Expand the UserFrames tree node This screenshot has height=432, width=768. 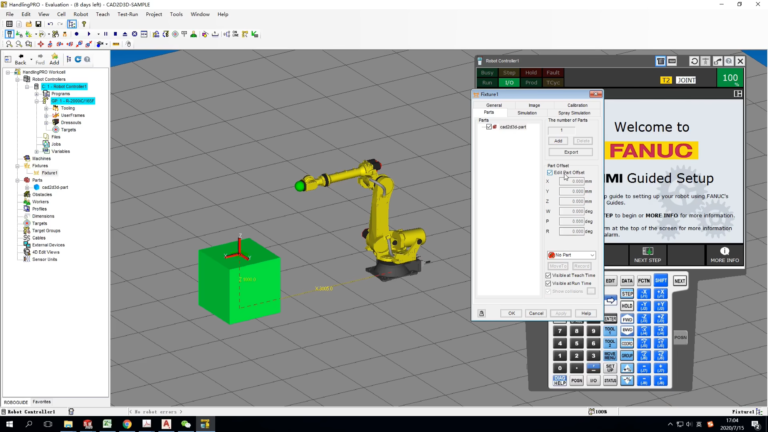(46, 116)
